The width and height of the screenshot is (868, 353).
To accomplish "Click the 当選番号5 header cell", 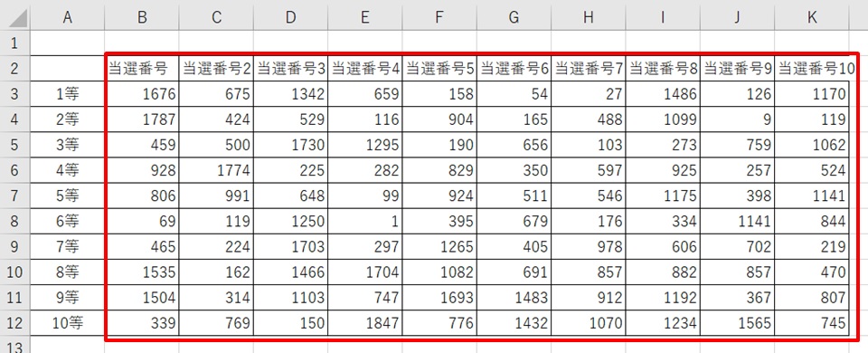I will (439, 68).
